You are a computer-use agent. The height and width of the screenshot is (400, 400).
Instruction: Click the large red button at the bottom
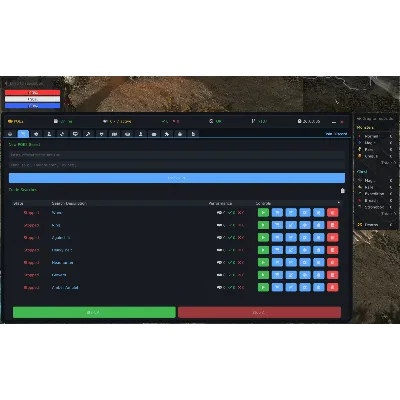tap(259, 312)
